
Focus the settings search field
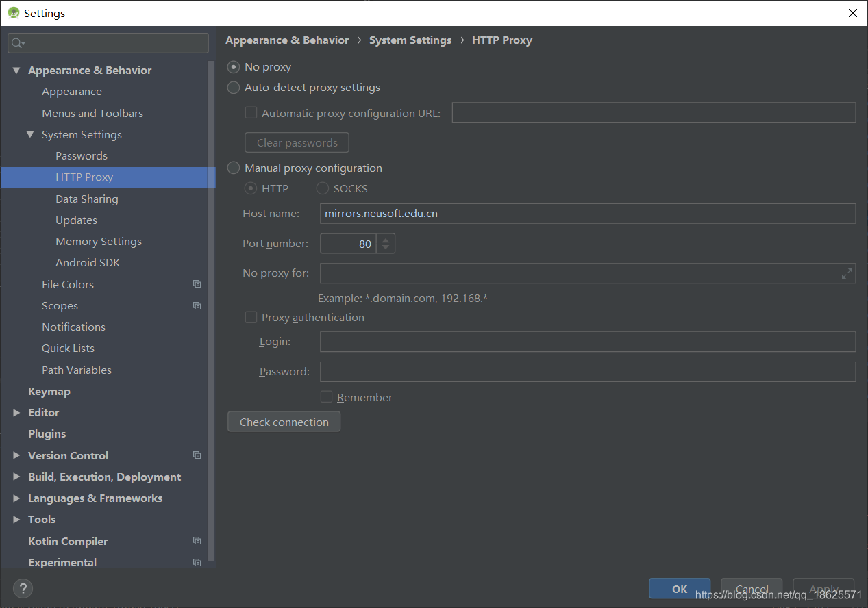pyautogui.click(x=108, y=43)
